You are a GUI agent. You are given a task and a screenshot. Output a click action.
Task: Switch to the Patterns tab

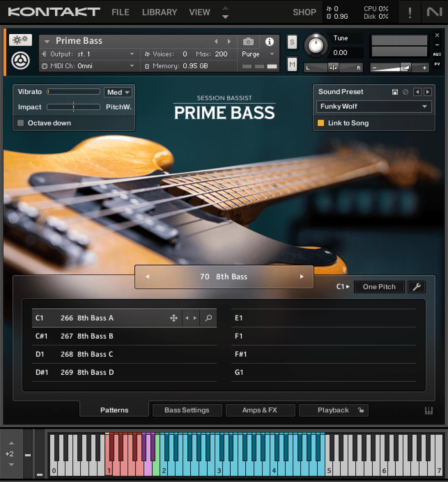click(114, 410)
